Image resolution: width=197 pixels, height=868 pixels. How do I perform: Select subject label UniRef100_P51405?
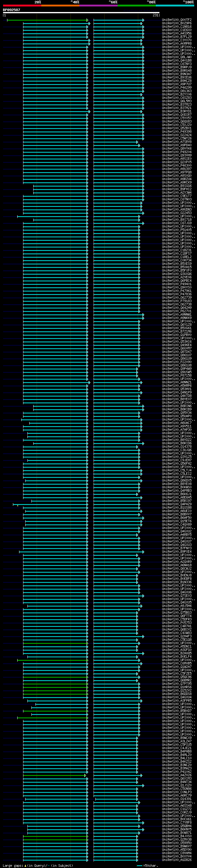point(177,230)
